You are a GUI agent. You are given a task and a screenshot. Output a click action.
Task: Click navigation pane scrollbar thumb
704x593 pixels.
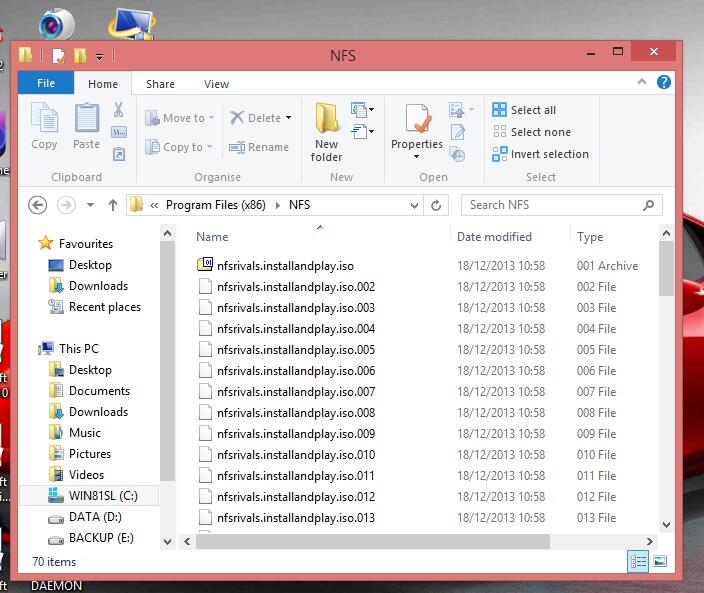(x=167, y=362)
